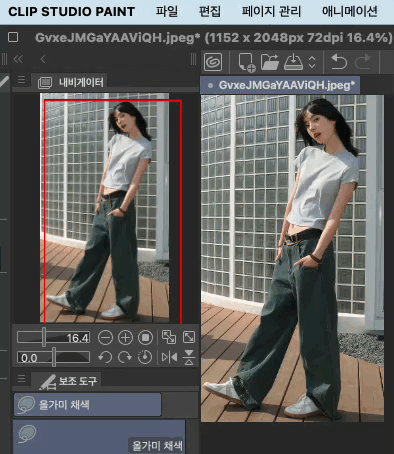The width and height of the screenshot is (394, 454).
Task: Save the document with tray-arrow icon
Action: [x=293, y=62]
